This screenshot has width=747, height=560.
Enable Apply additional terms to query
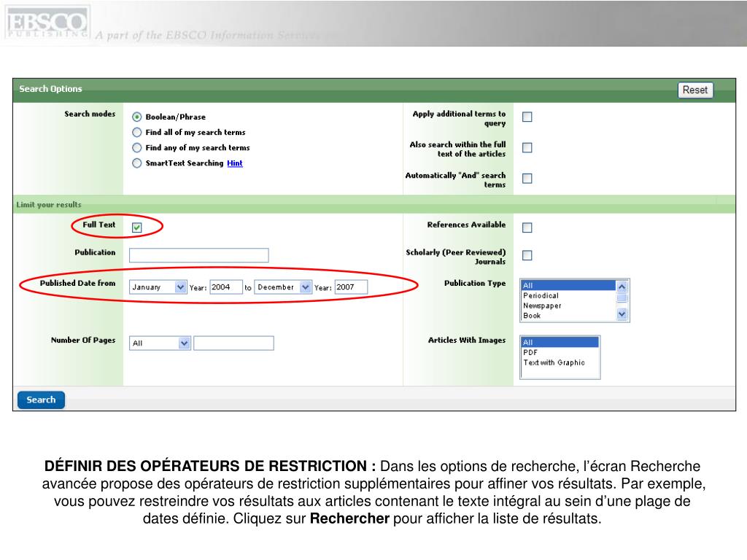tap(527, 117)
